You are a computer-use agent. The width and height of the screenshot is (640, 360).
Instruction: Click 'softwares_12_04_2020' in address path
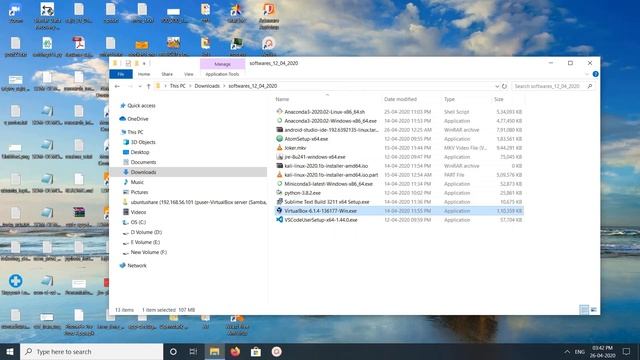pyautogui.click(x=253, y=86)
